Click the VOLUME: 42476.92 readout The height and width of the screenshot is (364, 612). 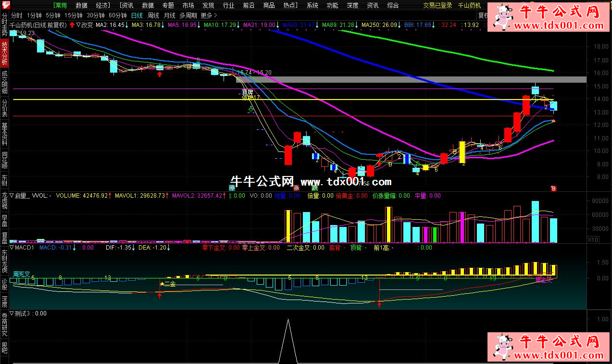pyautogui.click(x=82, y=196)
